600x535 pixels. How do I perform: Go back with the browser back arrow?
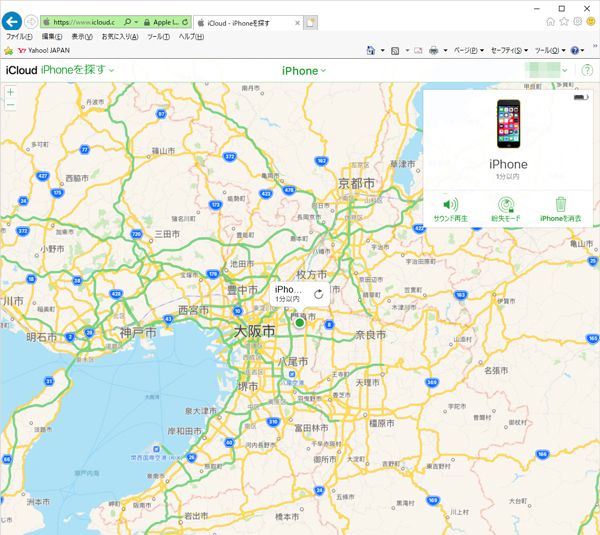[x=12, y=21]
